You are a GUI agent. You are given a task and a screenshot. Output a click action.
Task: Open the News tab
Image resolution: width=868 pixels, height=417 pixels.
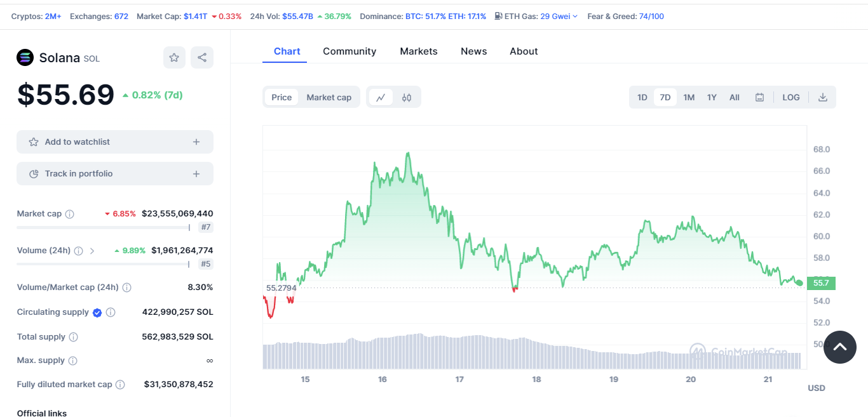tap(474, 51)
